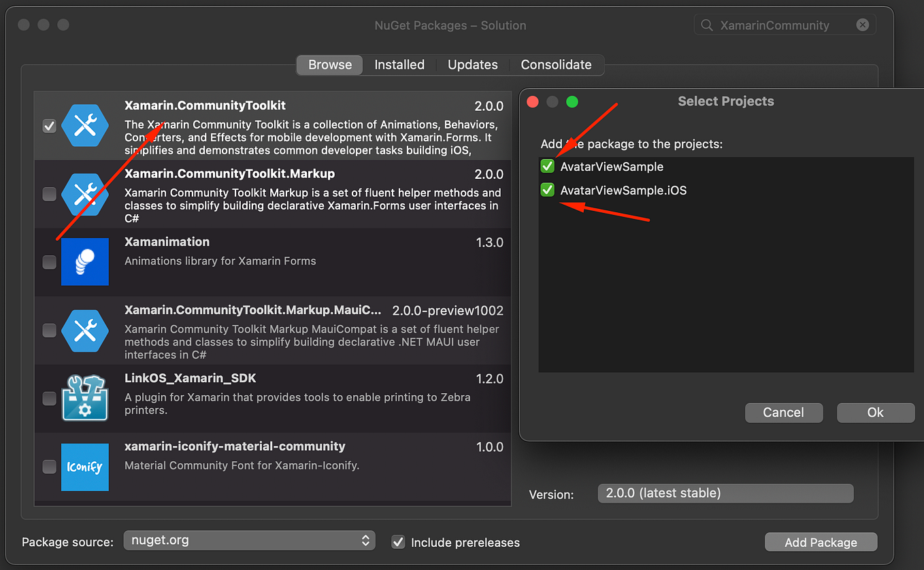Viewport: 924px width, 570px height.
Task: Check the LinkOS_Xamarin_SDK package checkbox
Action: click(x=49, y=398)
